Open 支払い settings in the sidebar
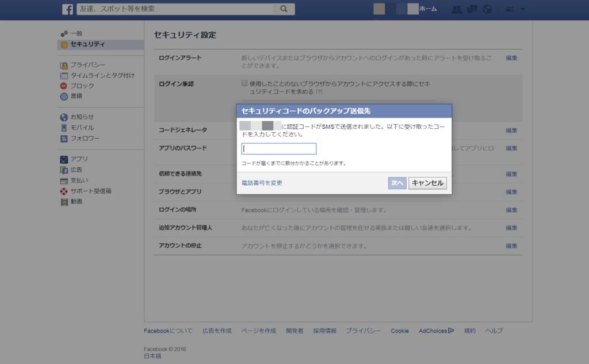The width and height of the screenshot is (589, 364). [79, 181]
